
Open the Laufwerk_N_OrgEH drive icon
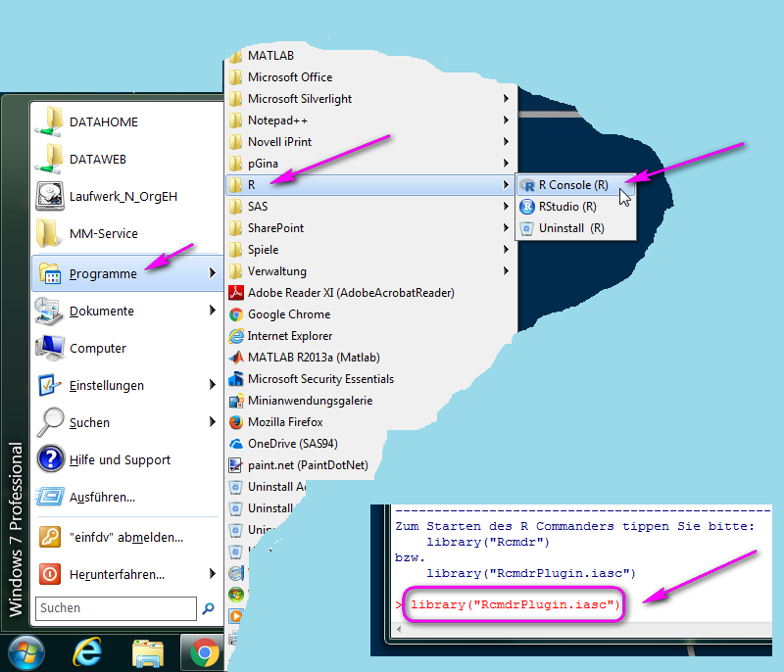pos(50,196)
